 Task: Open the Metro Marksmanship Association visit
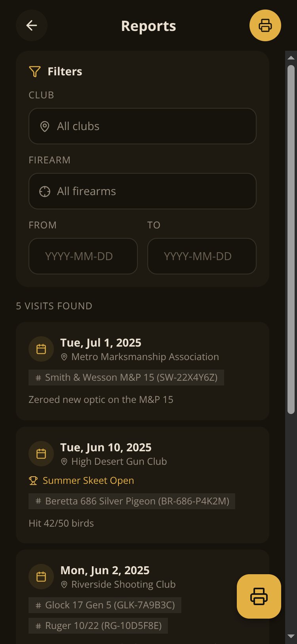(x=143, y=371)
